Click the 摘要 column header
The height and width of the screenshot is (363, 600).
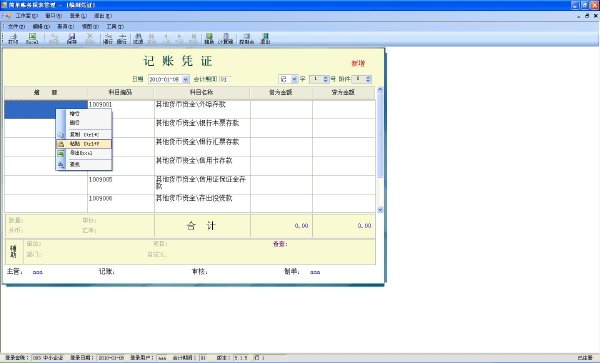click(46, 93)
